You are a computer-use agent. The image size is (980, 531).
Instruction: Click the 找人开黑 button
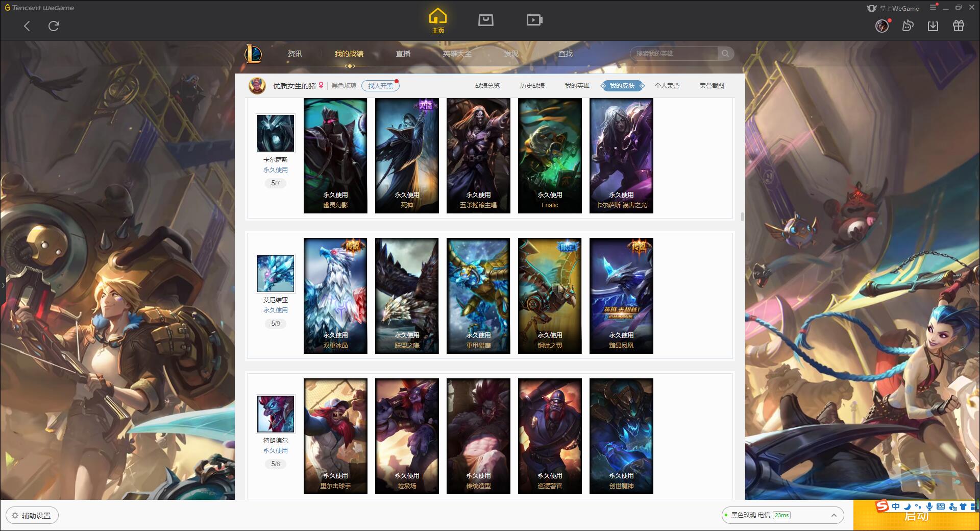click(380, 86)
